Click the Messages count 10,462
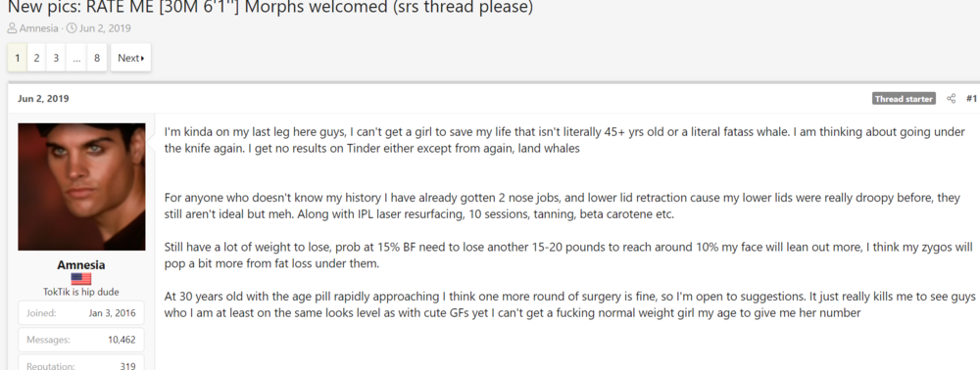Image resolution: width=980 pixels, height=370 pixels. [120, 340]
